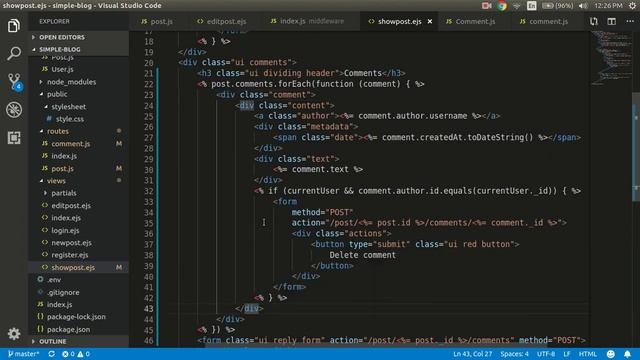This screenshot has width=640, height=360.
Task: Open the Explorer view in activity bar
Action: 14,26
